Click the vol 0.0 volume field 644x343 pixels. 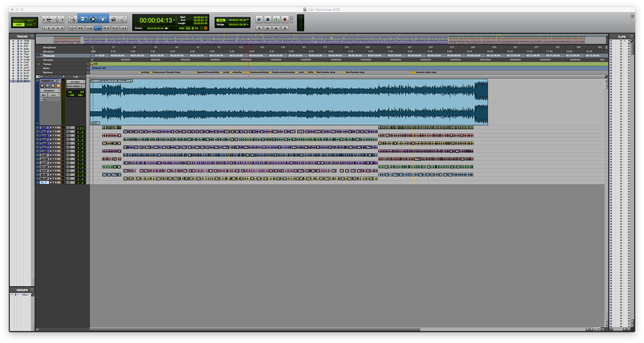[76, 92]
